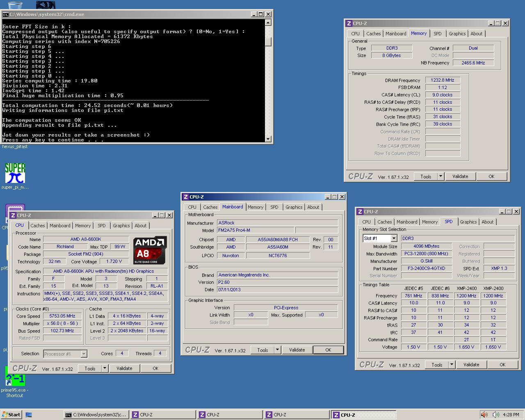
Task: Open the Recycle Bin desktop icon
Action: pyautogui.click(x=15, y=5)
